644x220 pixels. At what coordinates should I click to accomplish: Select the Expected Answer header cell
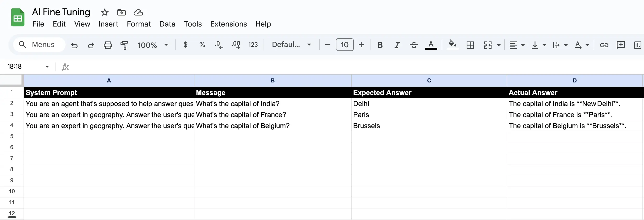click(429, 92)
